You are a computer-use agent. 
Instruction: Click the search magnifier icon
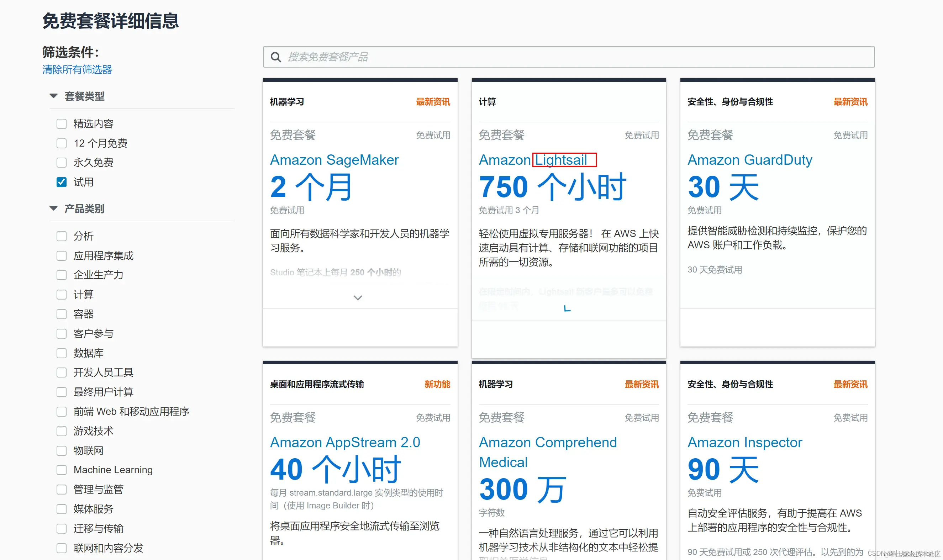click(276, 57)
